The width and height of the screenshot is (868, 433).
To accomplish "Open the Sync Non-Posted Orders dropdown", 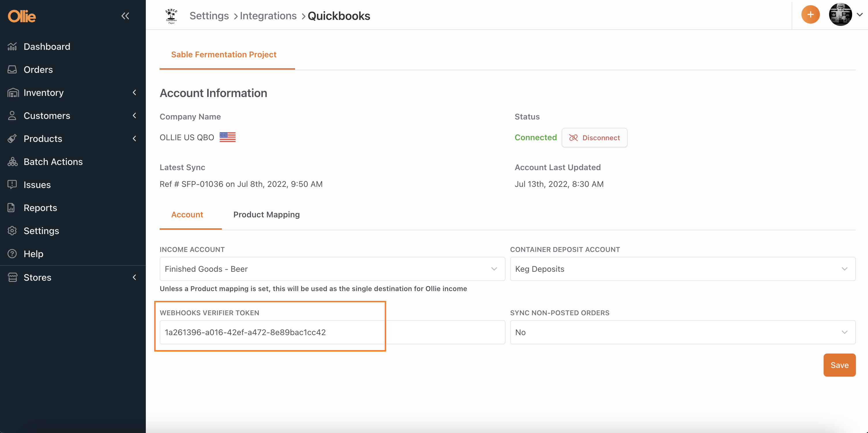I will [x=683, y=332].
